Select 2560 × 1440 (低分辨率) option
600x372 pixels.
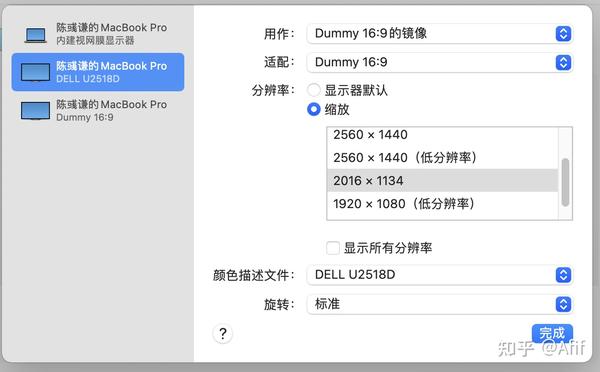(443, 157)
